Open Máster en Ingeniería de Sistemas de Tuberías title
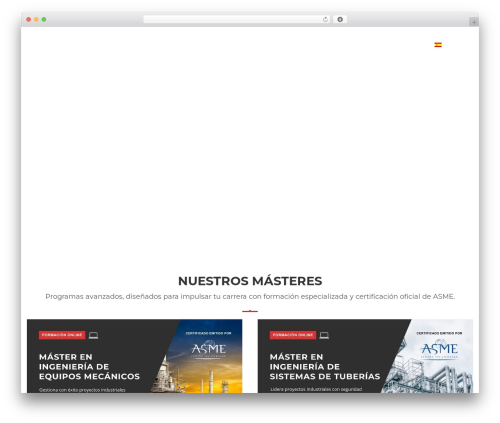The width and height of the screenshot is (500, 423). [325, 367]
